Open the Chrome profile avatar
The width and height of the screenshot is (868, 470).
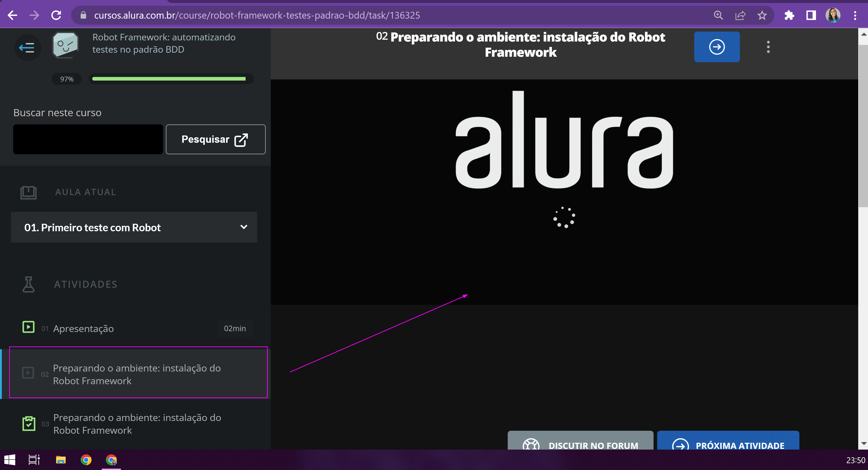click(x=833, y=15)
